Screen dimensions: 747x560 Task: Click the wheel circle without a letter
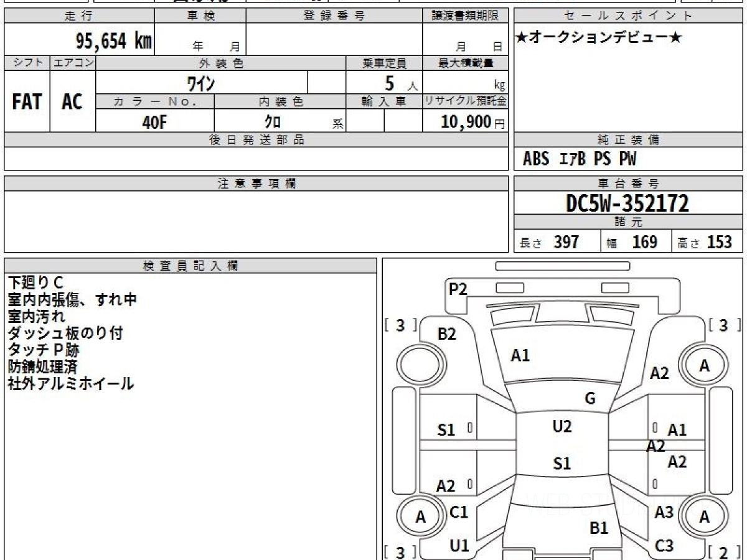(422, 364)
